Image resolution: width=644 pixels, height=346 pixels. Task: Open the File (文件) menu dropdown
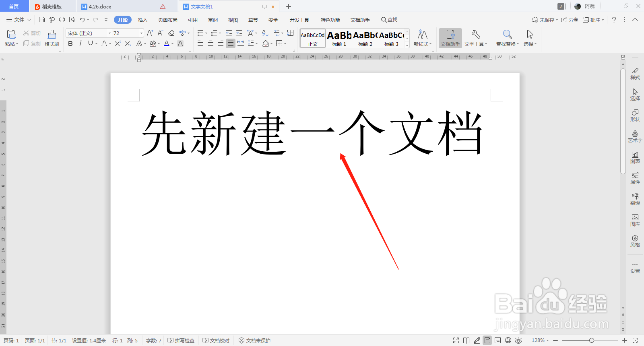click(x=19, y=20)
